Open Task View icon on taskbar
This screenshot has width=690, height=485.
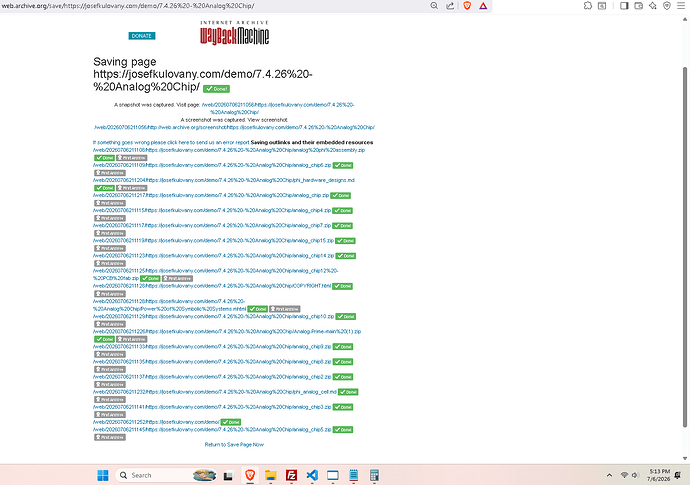pos(228,476)
